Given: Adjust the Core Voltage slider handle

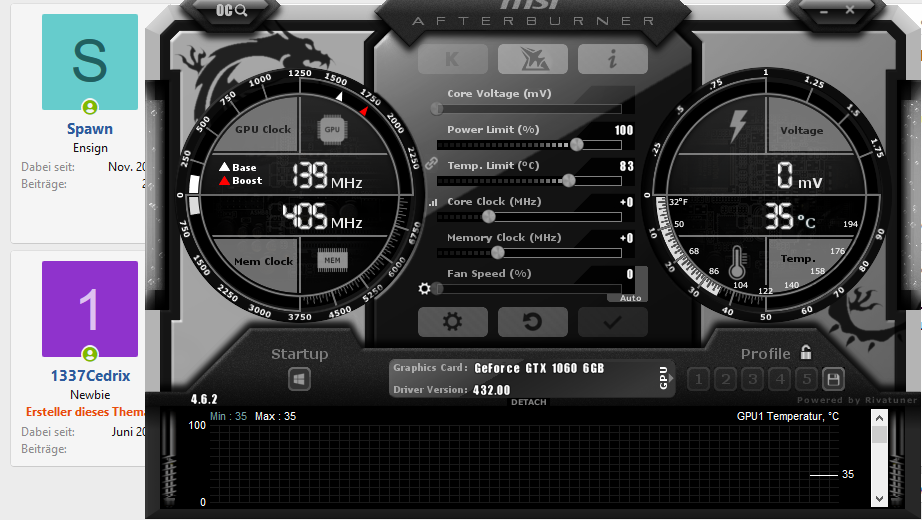Looking at the screenshot, I should point(437,108).
